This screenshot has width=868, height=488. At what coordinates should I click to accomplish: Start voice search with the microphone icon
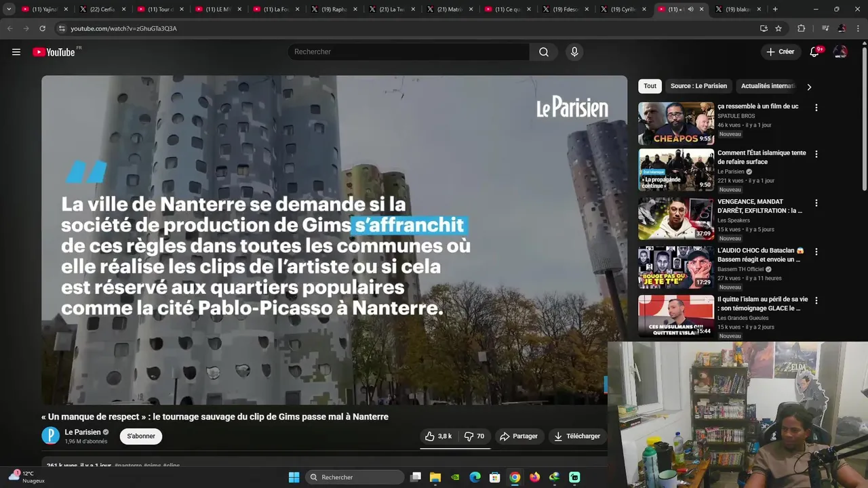click(x=574, y=52)
